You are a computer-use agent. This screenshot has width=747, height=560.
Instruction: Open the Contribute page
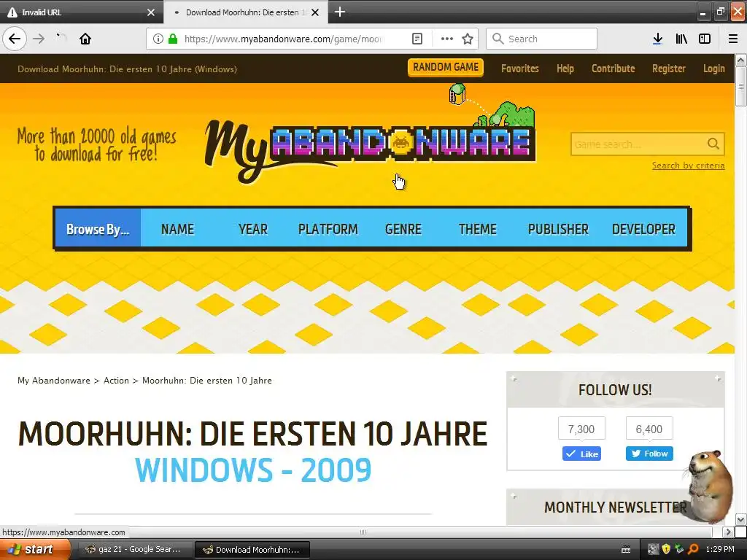[613, 69]
